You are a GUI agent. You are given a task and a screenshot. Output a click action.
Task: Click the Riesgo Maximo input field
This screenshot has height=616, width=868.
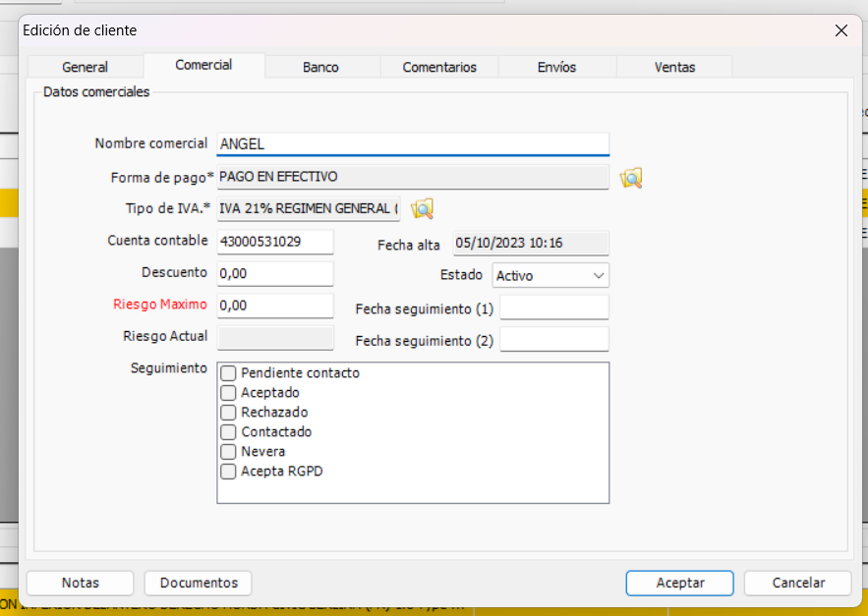pyautogui.click(x=275, y=306)
